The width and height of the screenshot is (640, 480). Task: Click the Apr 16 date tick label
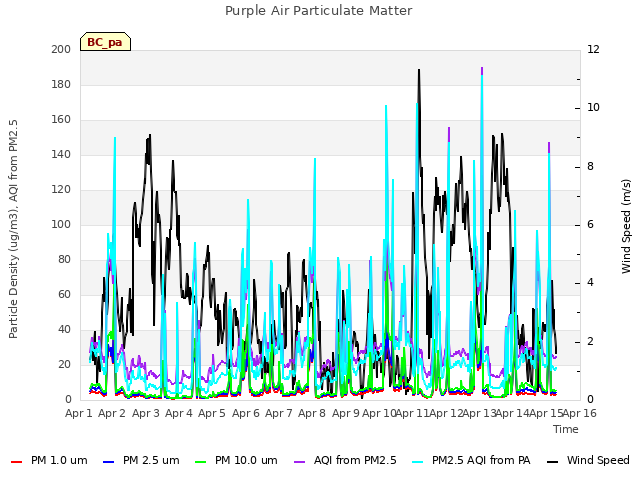click(x=580, y=413)
